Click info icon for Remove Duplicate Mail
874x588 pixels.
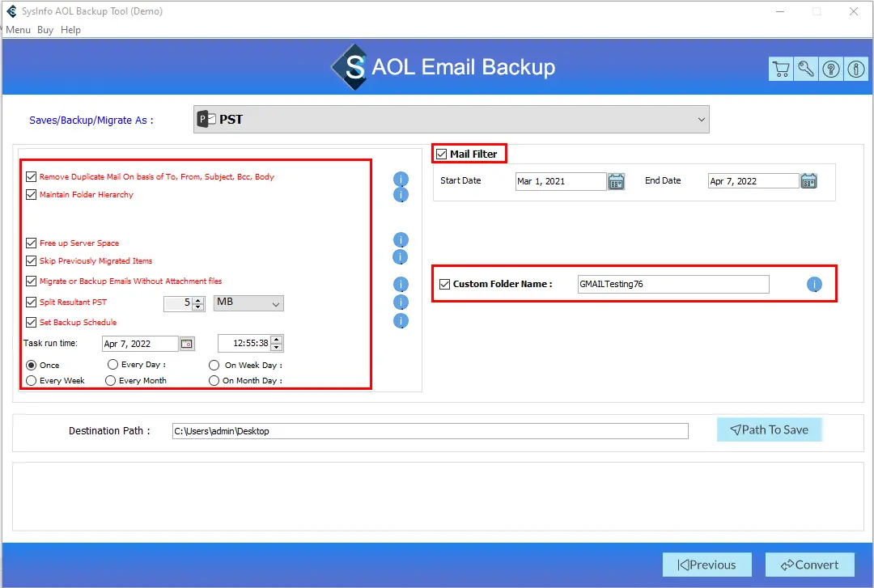401,179
